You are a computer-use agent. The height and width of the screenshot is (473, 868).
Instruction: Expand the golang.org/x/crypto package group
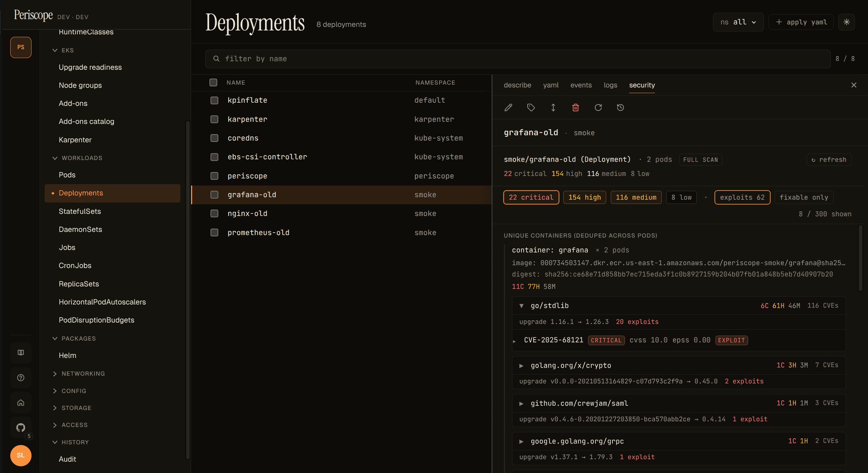pos(521,366)
